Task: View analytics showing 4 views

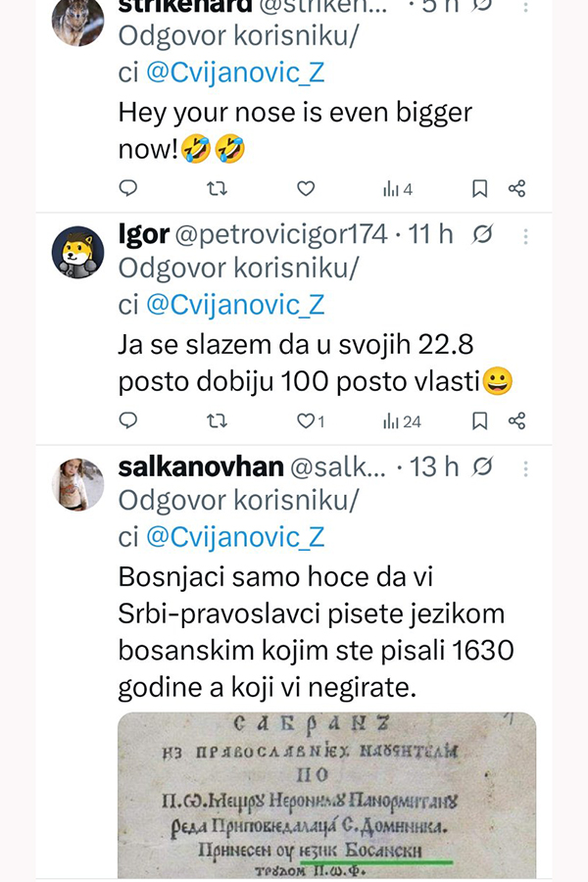Action: pyautogui.click(x=397, y=188)
